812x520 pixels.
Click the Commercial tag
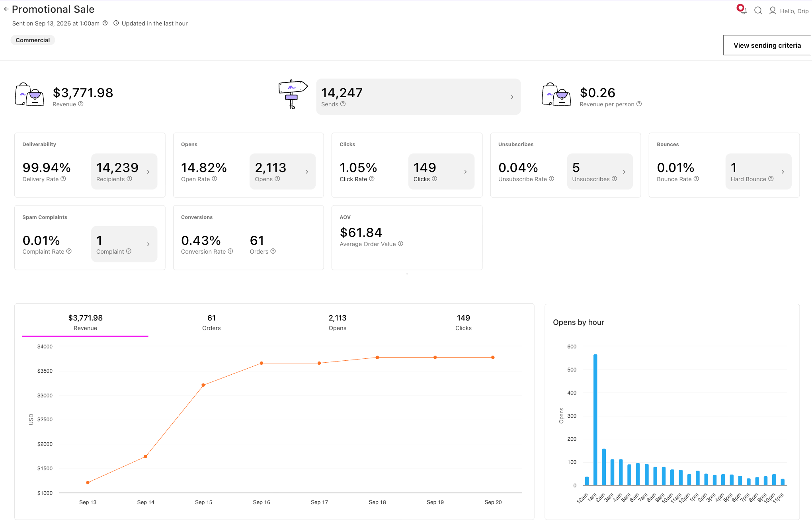tap(33, 40)
